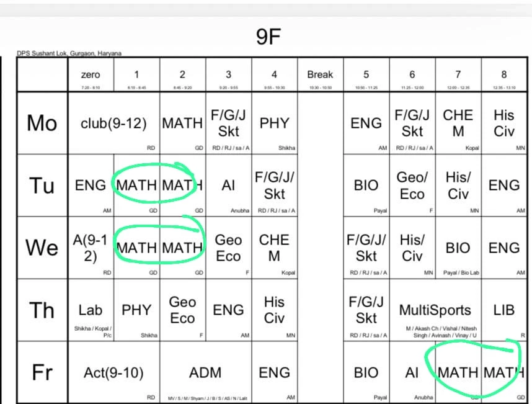Click the Thursday LIB cell
Image resolution: width=532 pixels, height=404 pixels.
(x=504, y=310)
